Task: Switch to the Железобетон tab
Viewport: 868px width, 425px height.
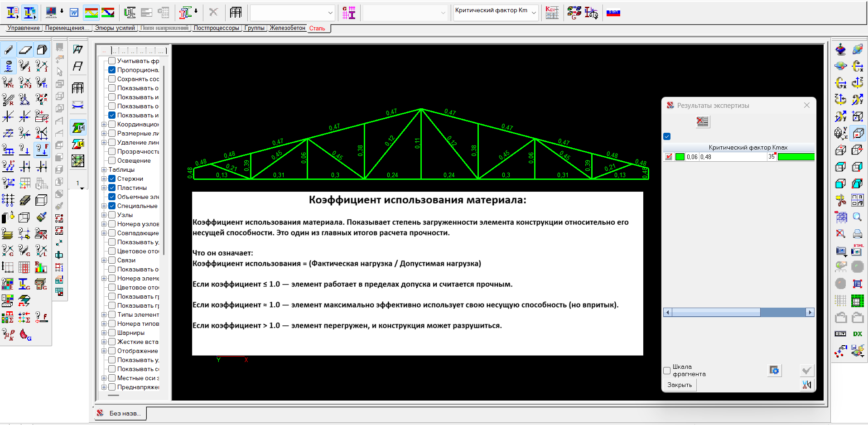Action: [287, 28]
